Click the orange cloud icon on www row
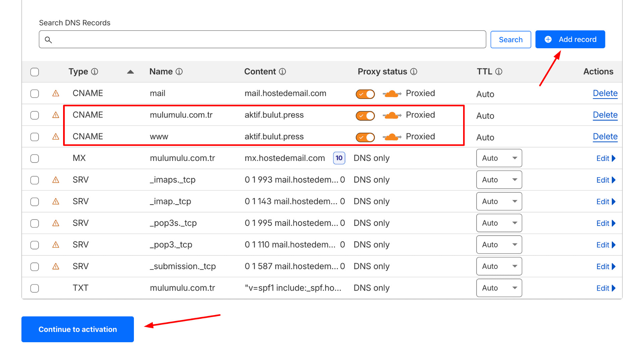The height and width of the screenshot is (362, 644). [x=392, y=137]
